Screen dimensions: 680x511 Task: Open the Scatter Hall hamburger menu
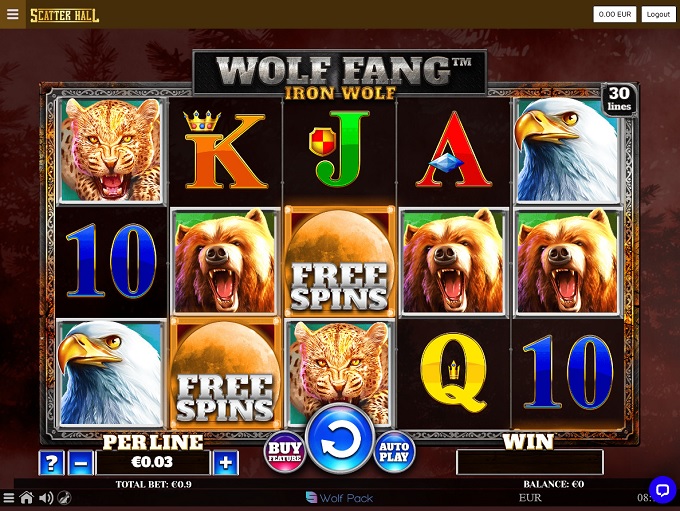point(13,14)
